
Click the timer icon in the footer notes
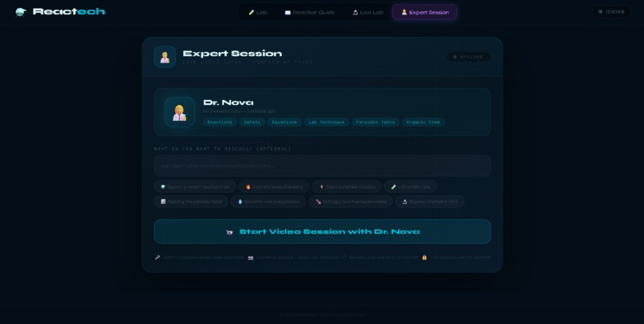click(344, 258)
